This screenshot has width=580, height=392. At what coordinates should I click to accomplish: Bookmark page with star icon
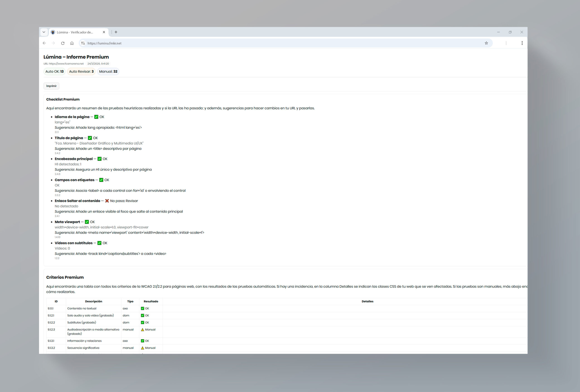pyautogui.click(x=486, y=43)
